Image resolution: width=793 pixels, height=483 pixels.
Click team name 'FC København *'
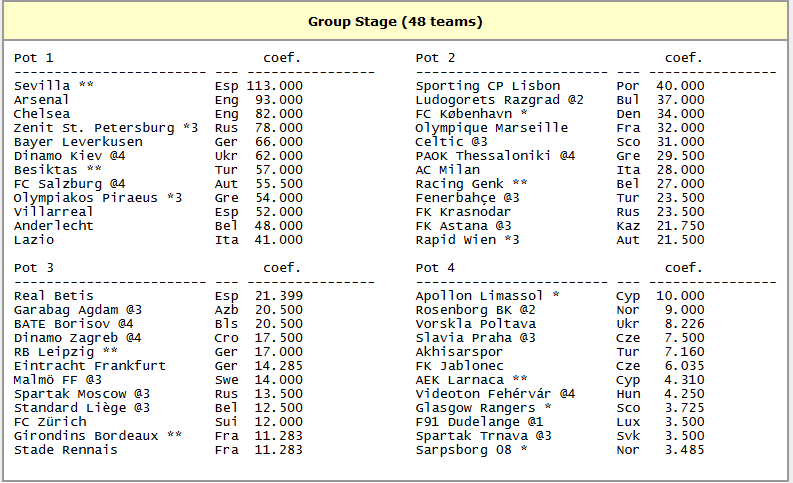(x=471, y=114)
